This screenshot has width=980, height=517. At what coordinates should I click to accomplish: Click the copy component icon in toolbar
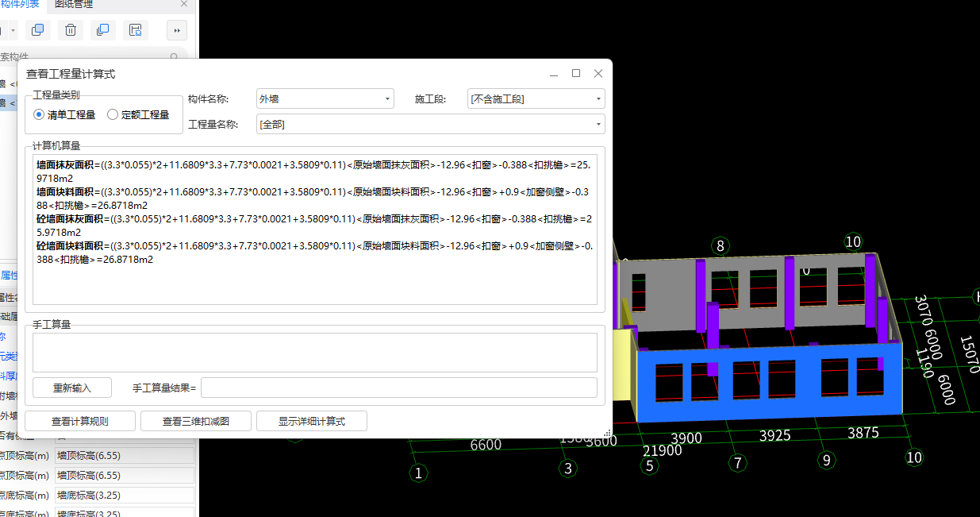point(37,30)
